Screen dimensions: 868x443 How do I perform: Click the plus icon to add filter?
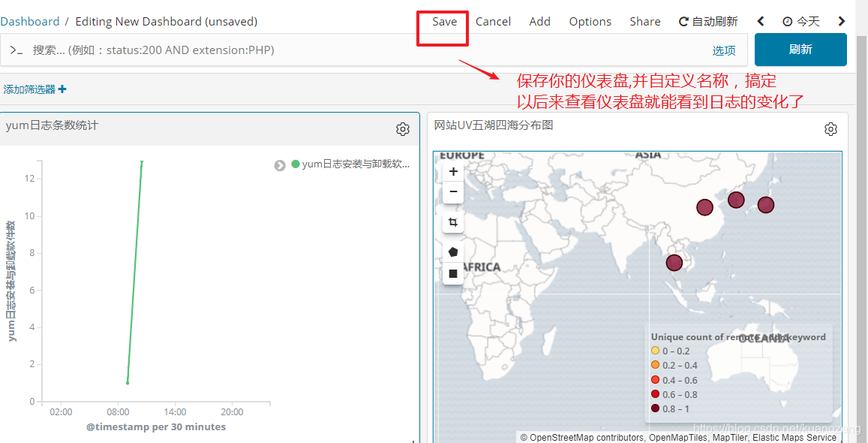tap(62, 89)
